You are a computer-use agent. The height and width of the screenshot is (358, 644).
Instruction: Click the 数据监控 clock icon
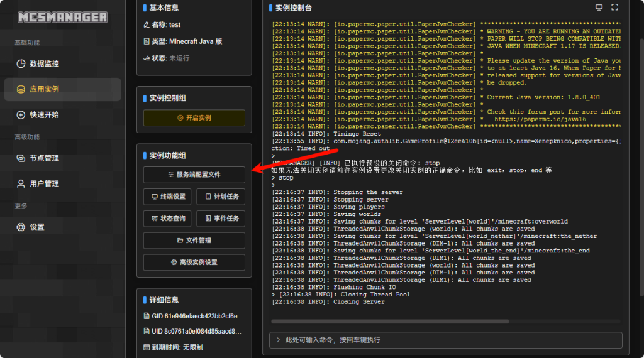pyautogui.click(x=21, y=63)
